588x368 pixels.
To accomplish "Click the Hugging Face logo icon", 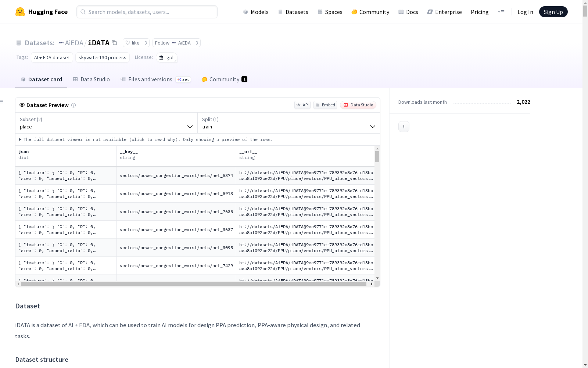I will pyautogui.click(x=20, y=12).
